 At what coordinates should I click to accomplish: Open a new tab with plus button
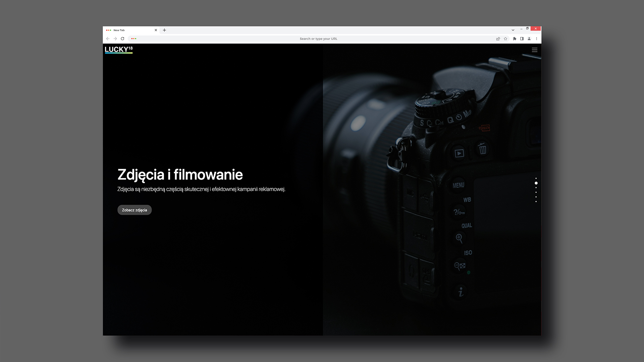(x=164, y=30)
